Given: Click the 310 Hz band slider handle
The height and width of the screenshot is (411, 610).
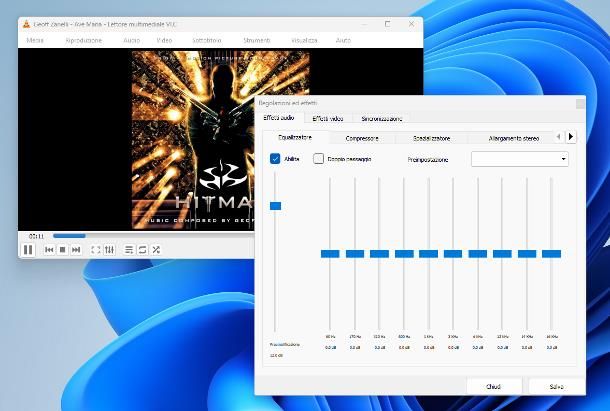Looking at the screenshot, I should point(379,254).
